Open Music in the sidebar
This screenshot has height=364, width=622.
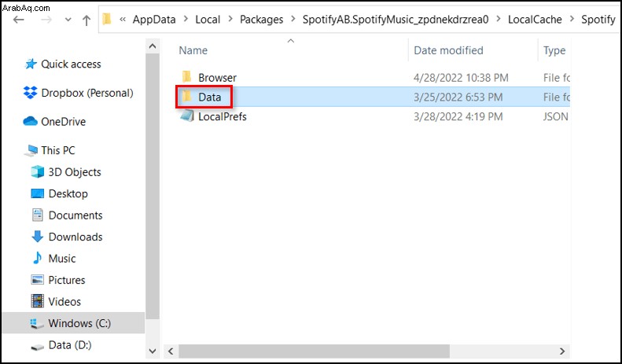pyautogui.click(x=62, y=259)
